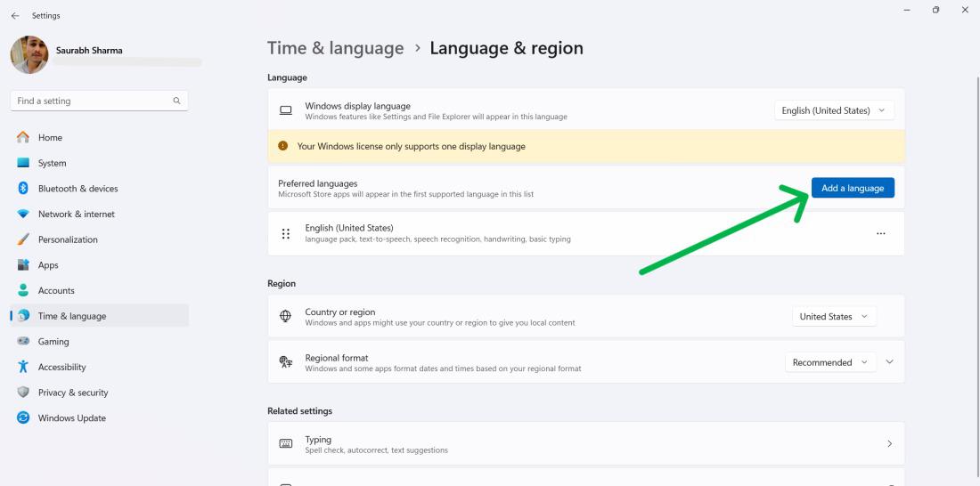The width and height of the screenshot is (980, 486).
Task: Select the Time & language label
Action: (x=72, y=317)
